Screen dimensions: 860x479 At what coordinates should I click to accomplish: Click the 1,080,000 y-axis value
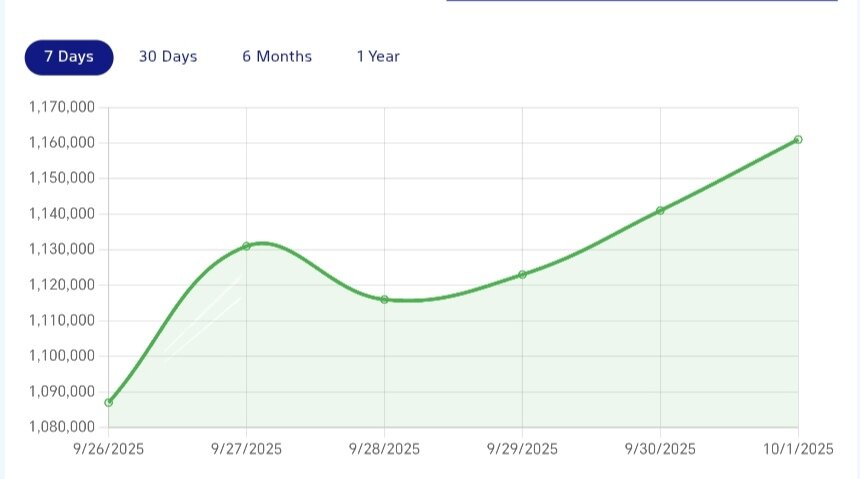click(62, 427)
